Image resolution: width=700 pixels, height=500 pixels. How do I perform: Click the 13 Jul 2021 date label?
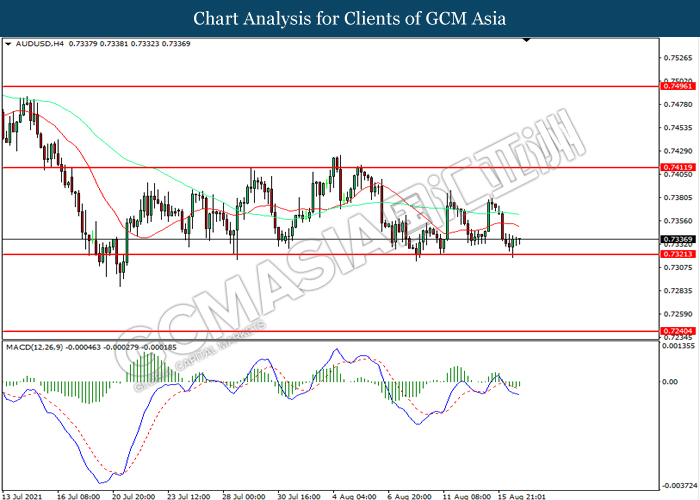click(x=22, y=496)
